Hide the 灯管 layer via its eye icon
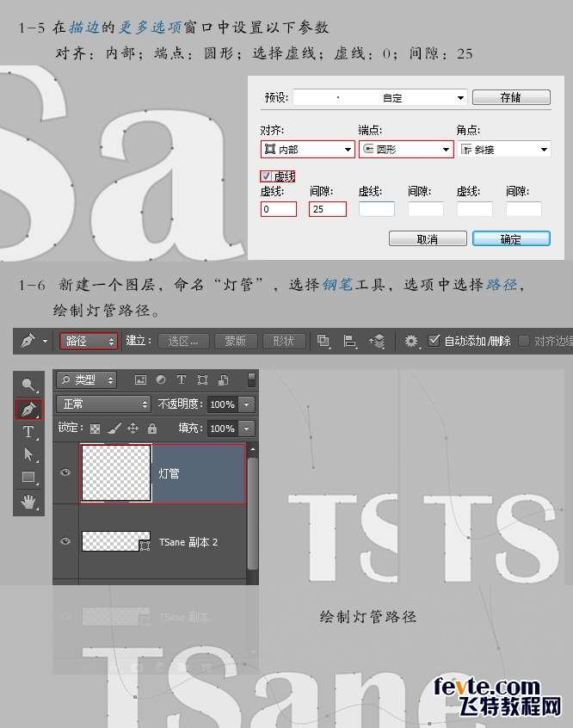Image resolution: width=573 pixels, height=728 pixels. 65,472
